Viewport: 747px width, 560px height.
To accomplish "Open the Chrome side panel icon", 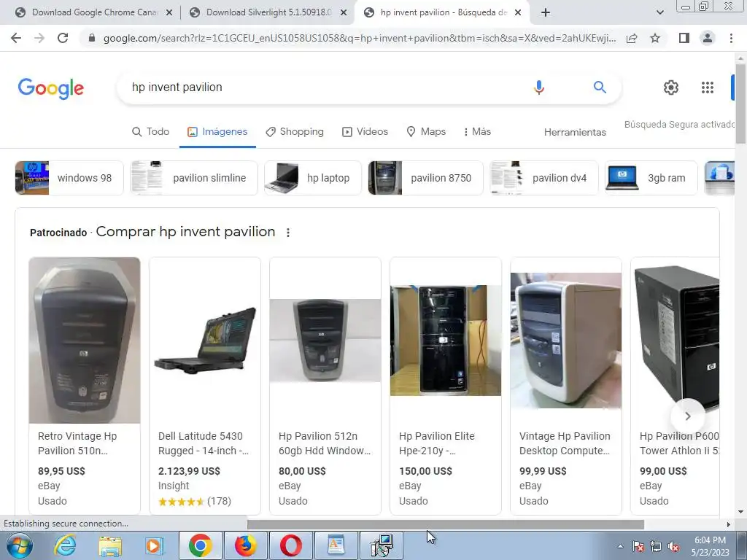I will (x=684, y=38).
